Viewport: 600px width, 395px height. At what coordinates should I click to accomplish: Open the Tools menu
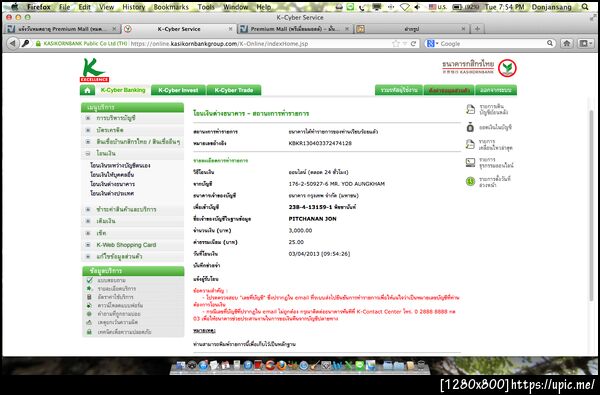tap(206, 7)
